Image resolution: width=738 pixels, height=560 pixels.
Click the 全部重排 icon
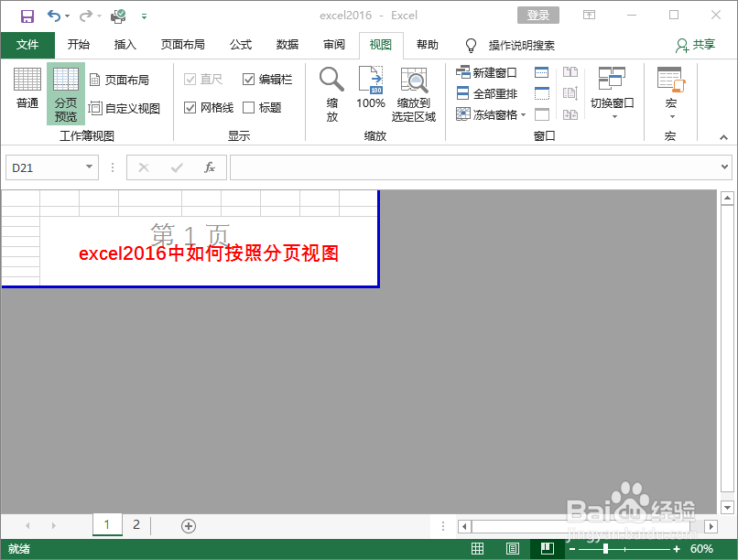[478, 92]
